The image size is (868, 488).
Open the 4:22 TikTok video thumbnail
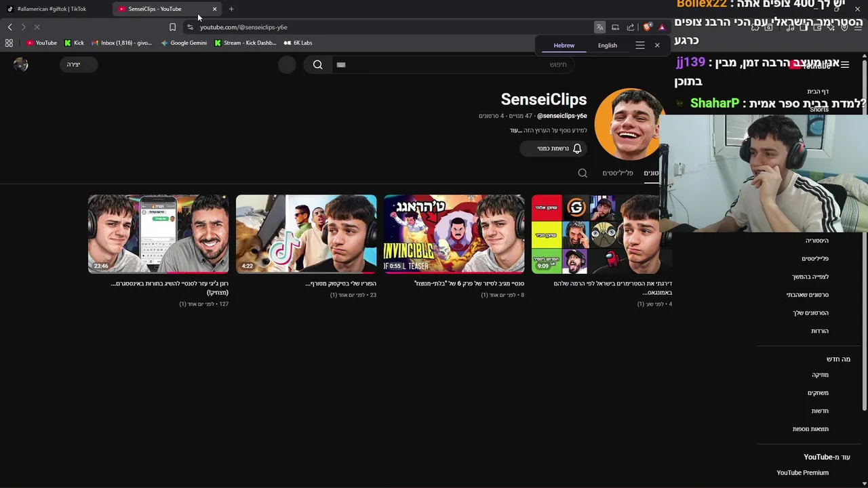pos(306,234)
